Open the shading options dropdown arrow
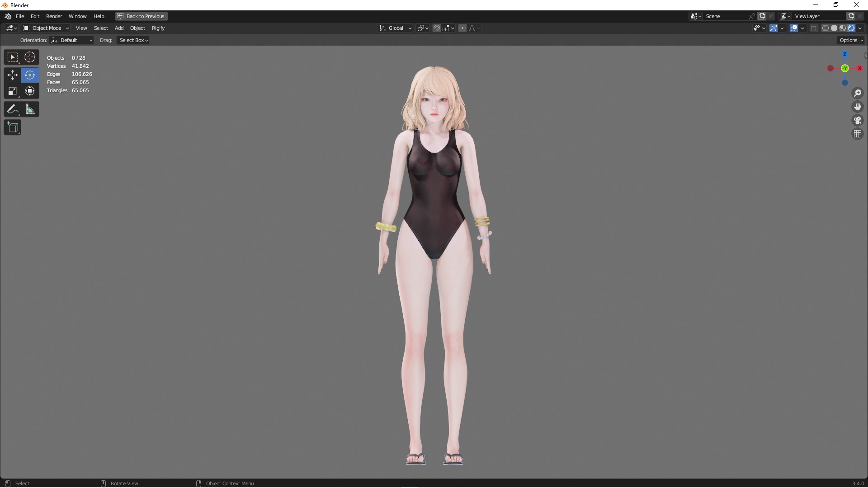 coord(860,28)
